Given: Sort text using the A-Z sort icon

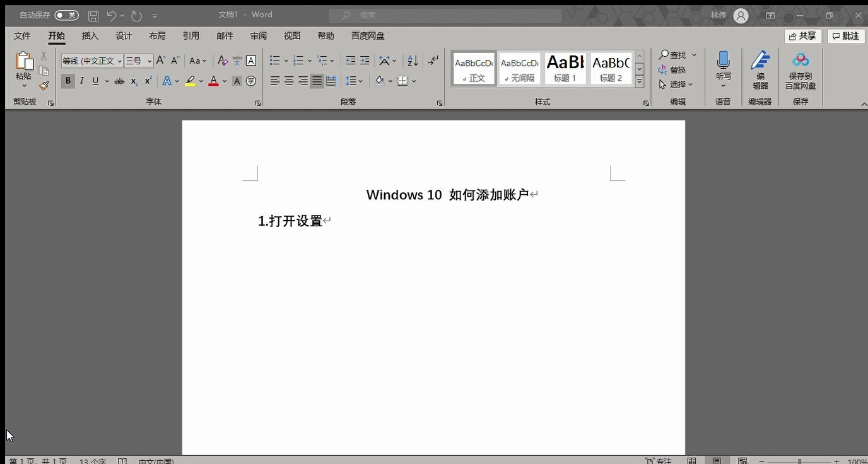Looking at the screenshot, I should click(413, 61).
